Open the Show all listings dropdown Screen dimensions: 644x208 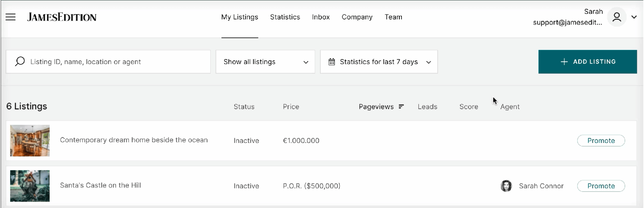coord(265,62)
